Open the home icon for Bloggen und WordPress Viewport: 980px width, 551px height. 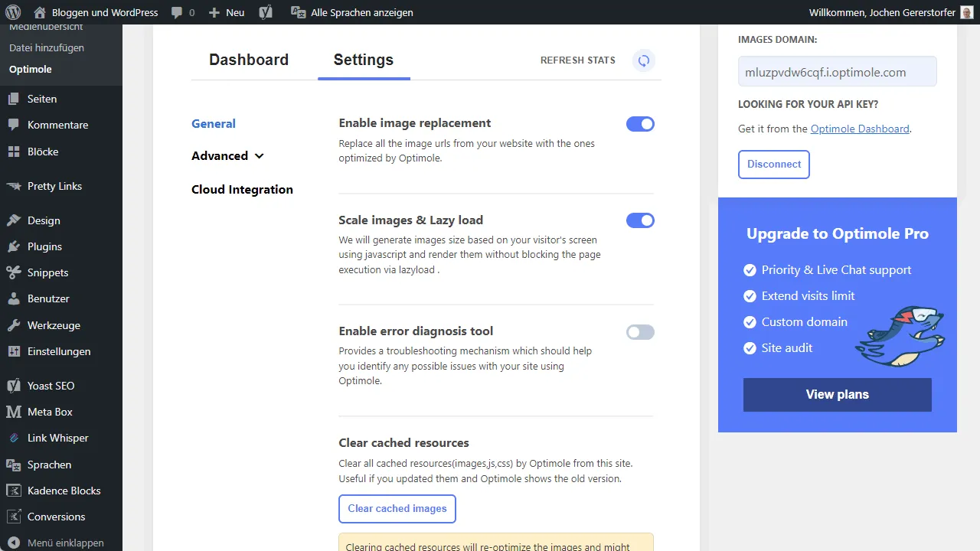(40, 12)
